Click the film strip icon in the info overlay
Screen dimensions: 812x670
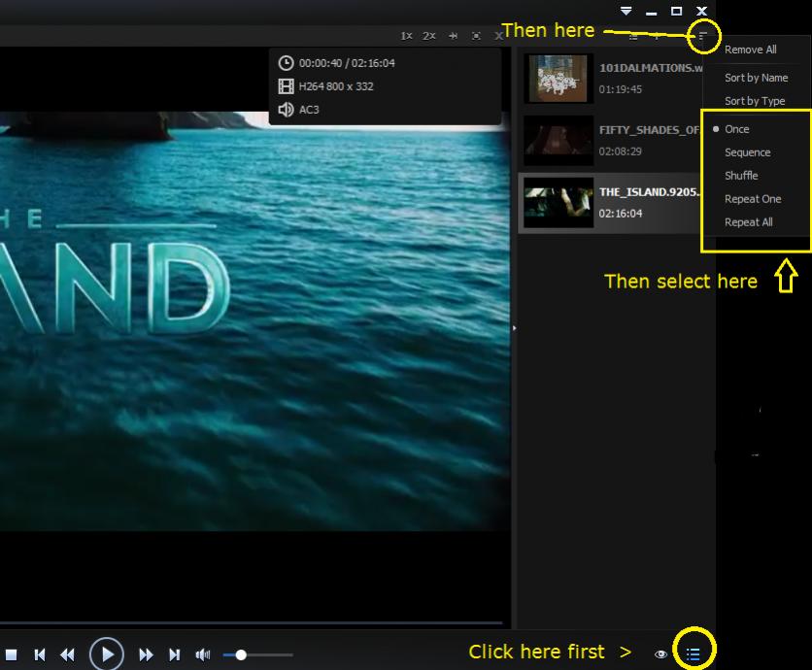click(x=286, y=86)
